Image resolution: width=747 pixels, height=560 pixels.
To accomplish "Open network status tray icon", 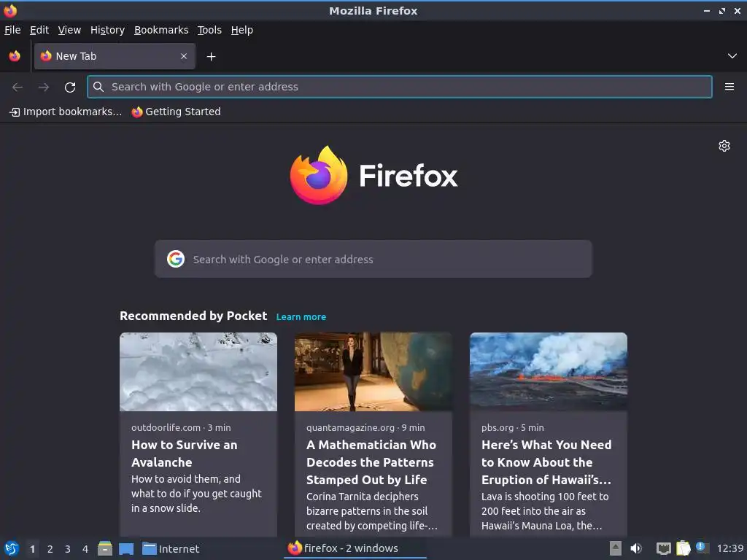I will [x=663, y=548].
